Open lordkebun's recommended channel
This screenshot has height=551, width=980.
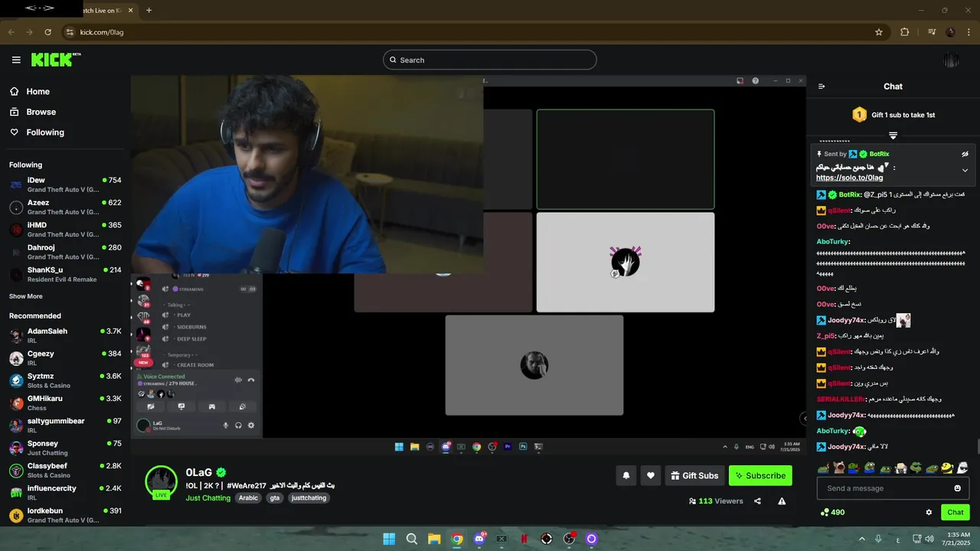[65, 515]
